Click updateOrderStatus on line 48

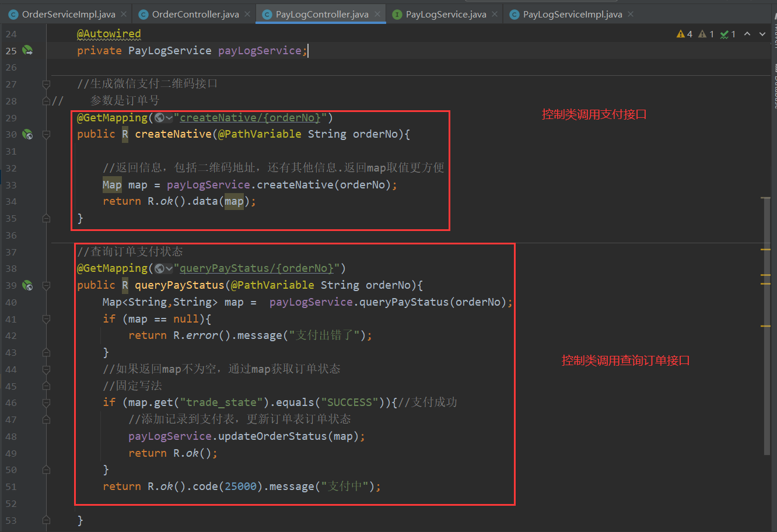(x=272, y=436)
